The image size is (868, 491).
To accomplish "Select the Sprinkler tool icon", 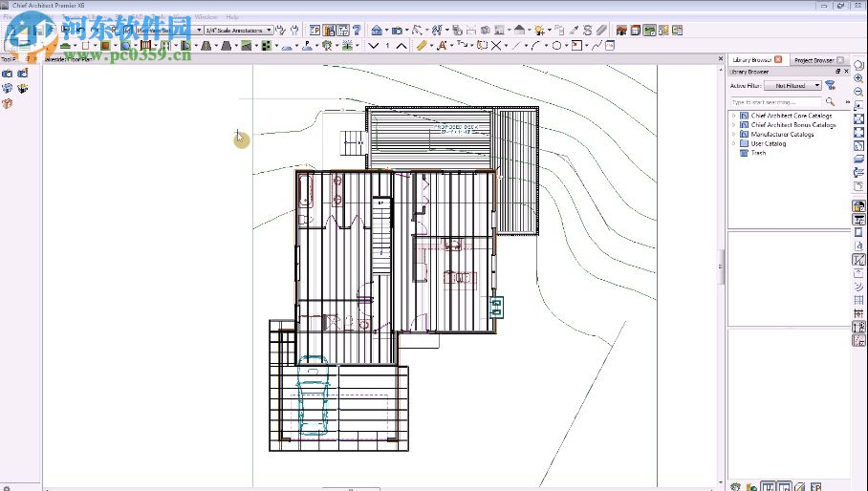I will click(348, 46).
